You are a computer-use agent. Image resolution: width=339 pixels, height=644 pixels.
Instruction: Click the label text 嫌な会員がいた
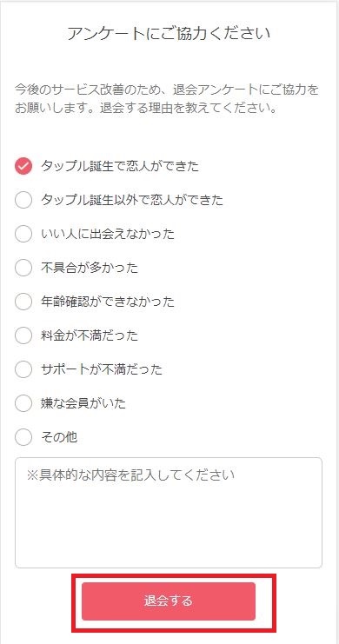click(83, 404)
